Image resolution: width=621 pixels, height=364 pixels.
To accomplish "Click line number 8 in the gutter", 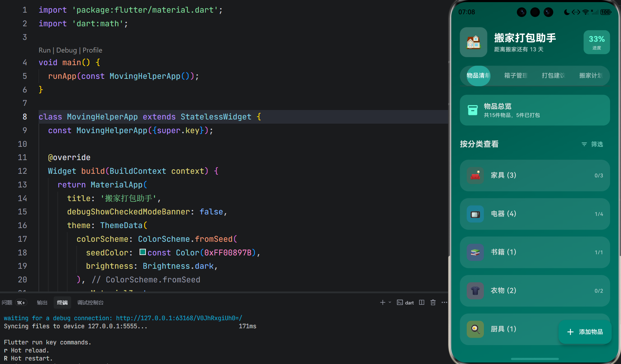I will [x=25, y=117].
